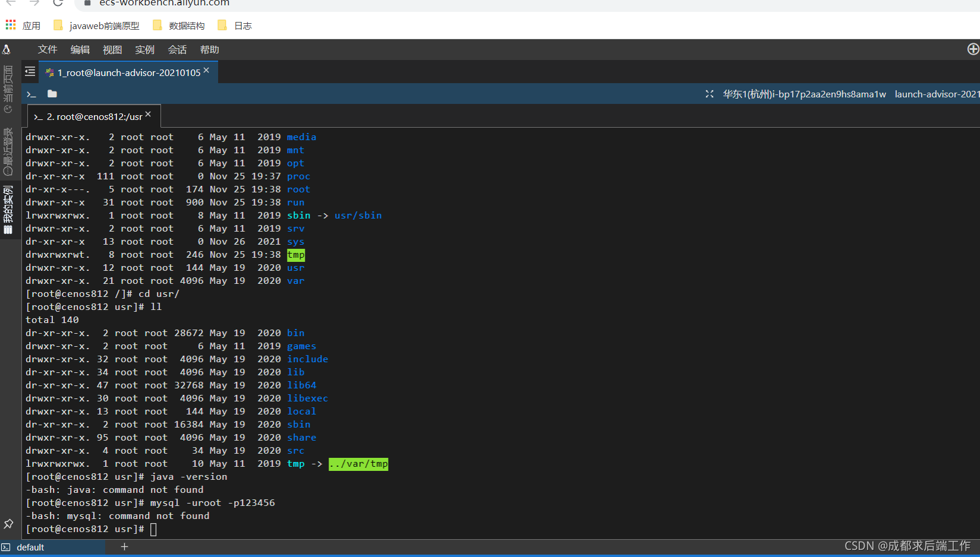Open the file manager folder icon
The height and width of the screenshot is (557, 980).
pos(52,93)
